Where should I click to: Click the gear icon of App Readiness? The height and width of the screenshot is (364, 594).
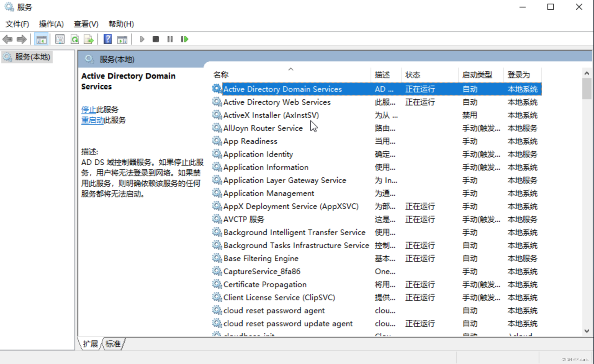coord(217,141)
